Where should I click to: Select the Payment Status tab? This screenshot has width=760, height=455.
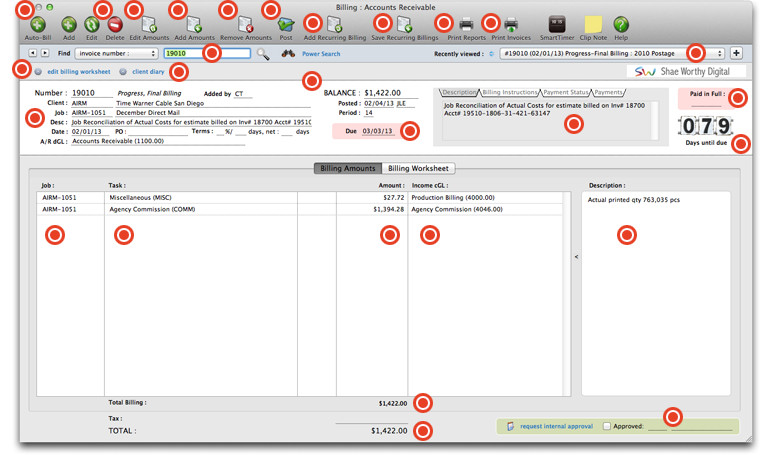[565, 92]
